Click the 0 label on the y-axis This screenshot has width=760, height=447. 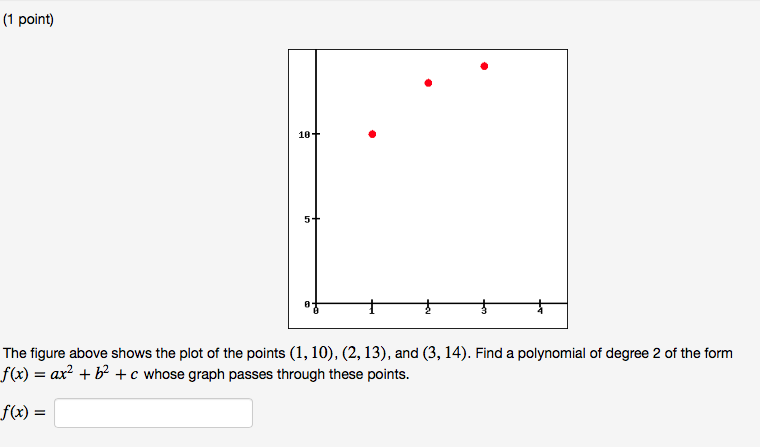(307, 304)
